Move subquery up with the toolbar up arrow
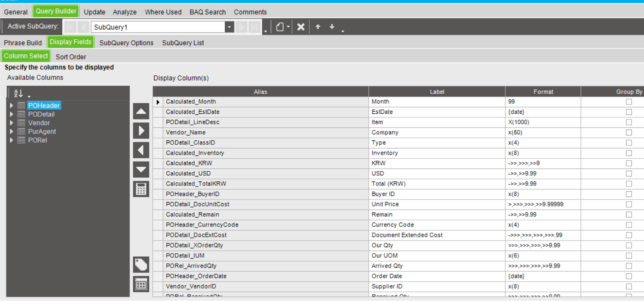 click(x=318, y=27)
